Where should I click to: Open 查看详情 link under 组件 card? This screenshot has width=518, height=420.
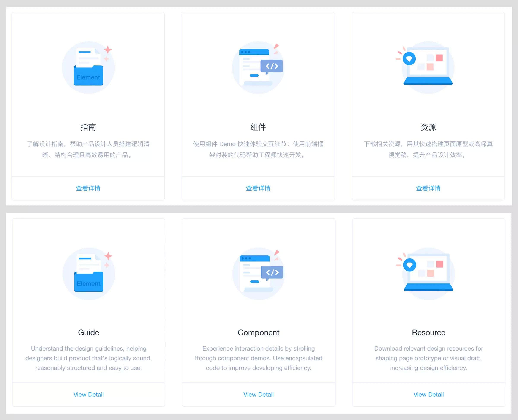coord(258,188)
